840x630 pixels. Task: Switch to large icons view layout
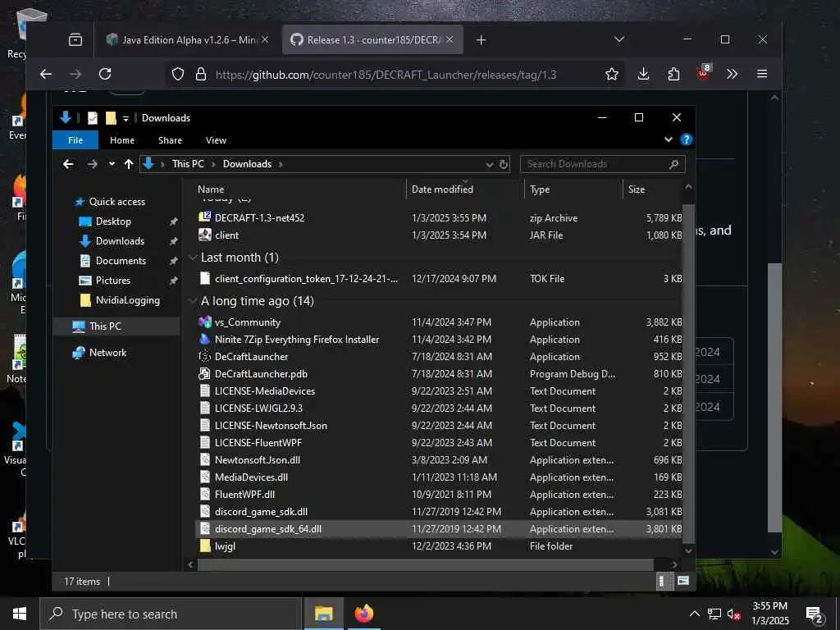coord(683,582)
